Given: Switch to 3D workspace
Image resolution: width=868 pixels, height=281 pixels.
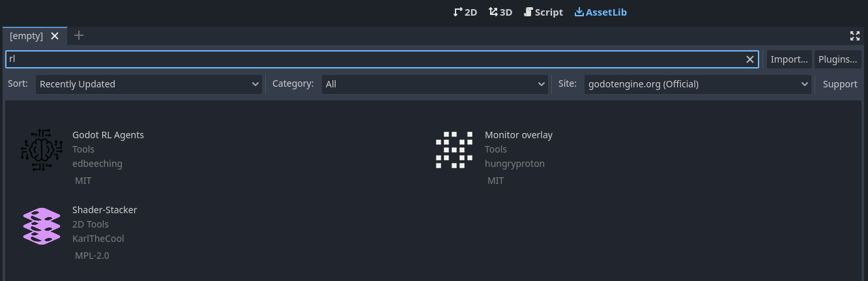Looking at the screenshot, I should pos(500,12).
